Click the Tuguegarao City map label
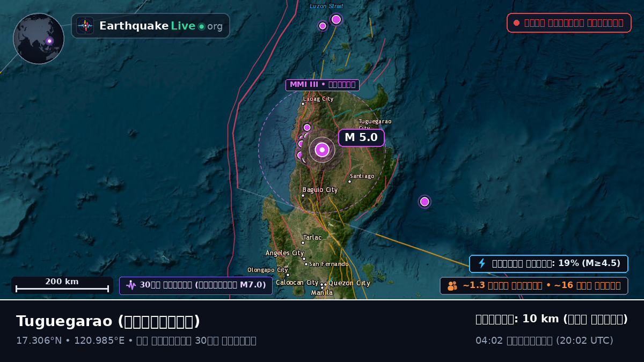The width and height of the screenshot is (644, 362). [x=375, y=124]
